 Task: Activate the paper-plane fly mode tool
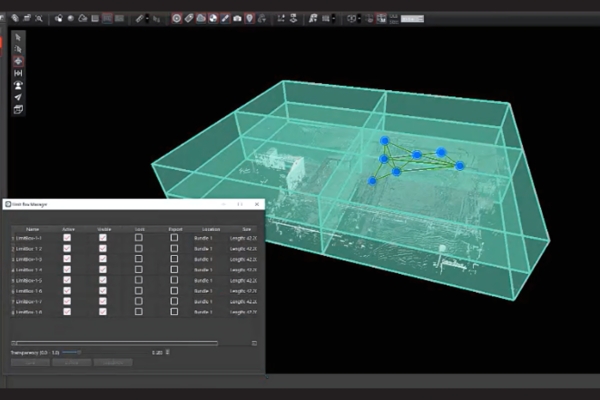(x=18, y=97)
